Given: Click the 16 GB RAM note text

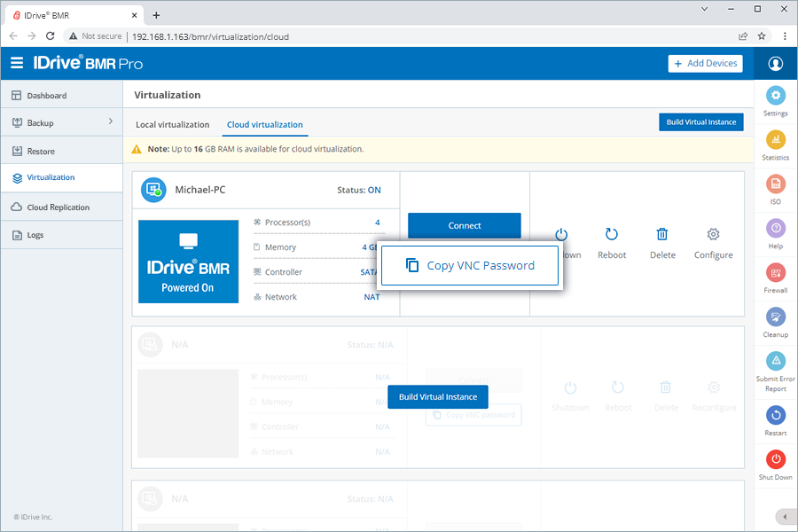Looking at the screenshot, I should tap(255, 149).
